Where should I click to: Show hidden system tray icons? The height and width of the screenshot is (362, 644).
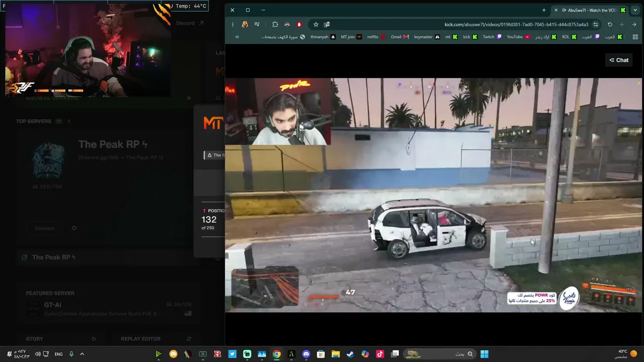tap(82, 354)
